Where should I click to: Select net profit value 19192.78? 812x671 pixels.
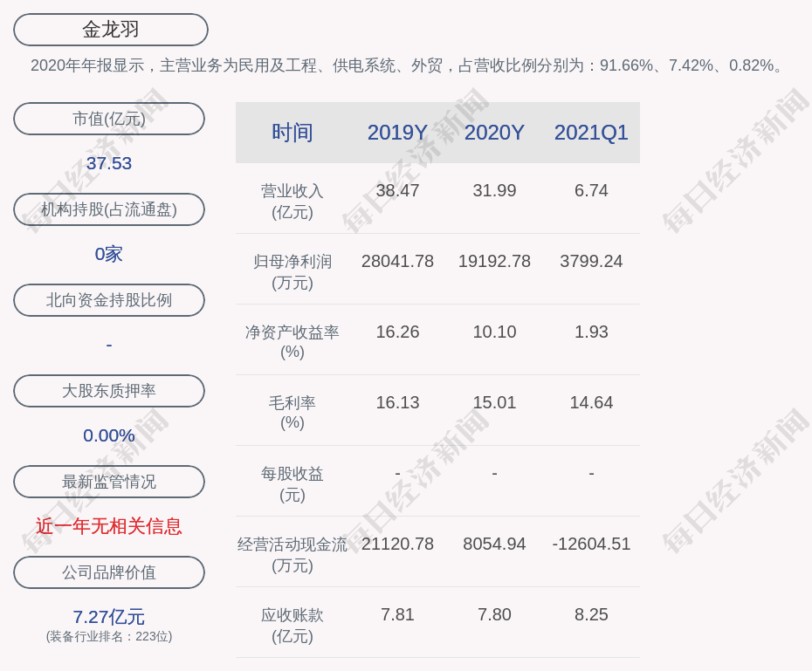pyautogui.click(x=494, y=261)
